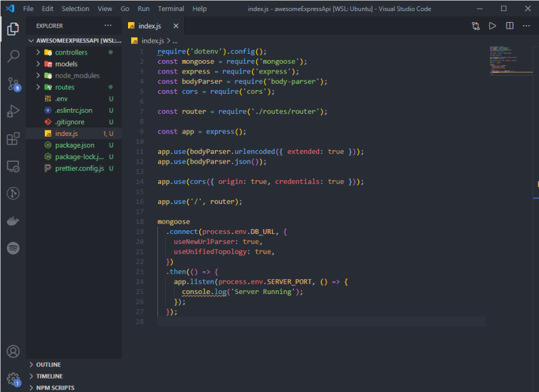Open the Git graph icon in activity bar
This screenshot has width=539, height=392.
tap(13, 194)
